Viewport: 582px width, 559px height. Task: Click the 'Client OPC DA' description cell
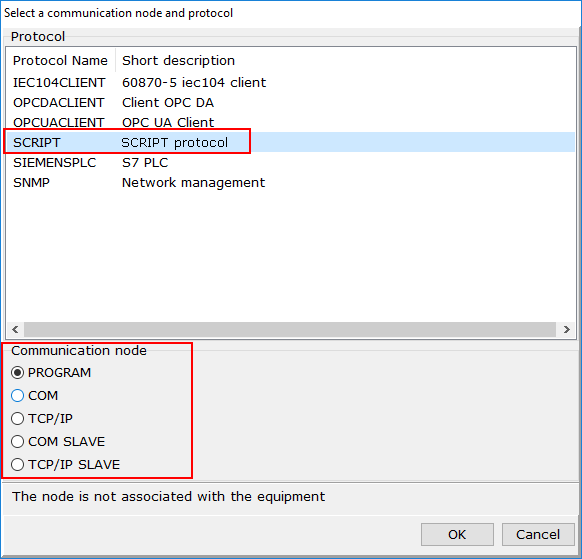click(168, 102)
